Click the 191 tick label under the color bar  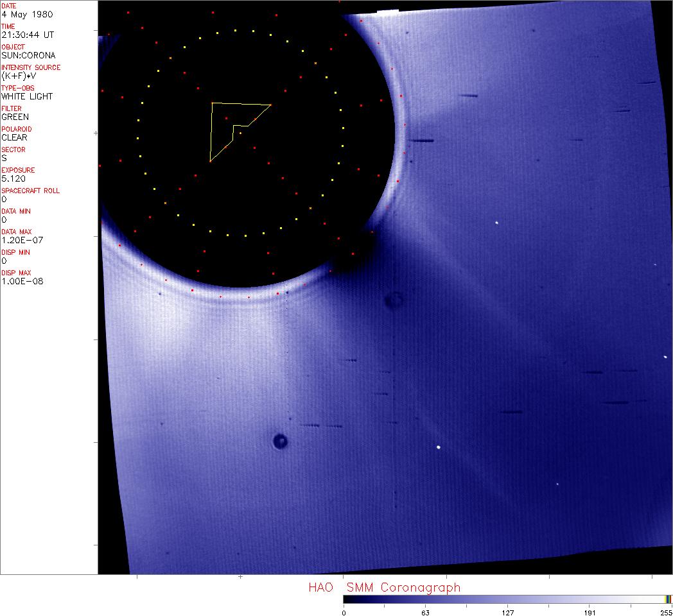[590, 612]
